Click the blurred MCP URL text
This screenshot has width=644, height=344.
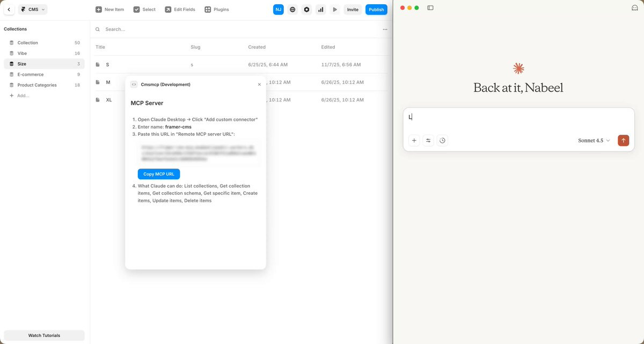[197, 153]
